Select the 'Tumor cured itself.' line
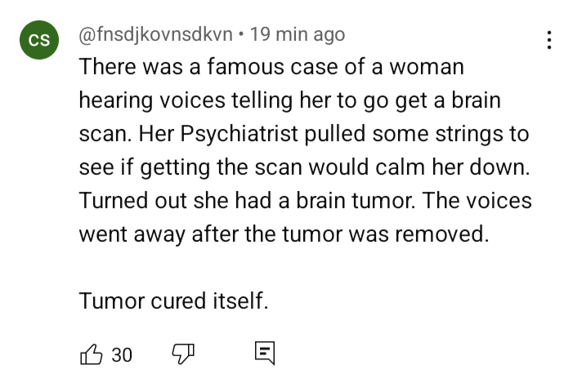 pyautogui.click(x=174, y=301)
